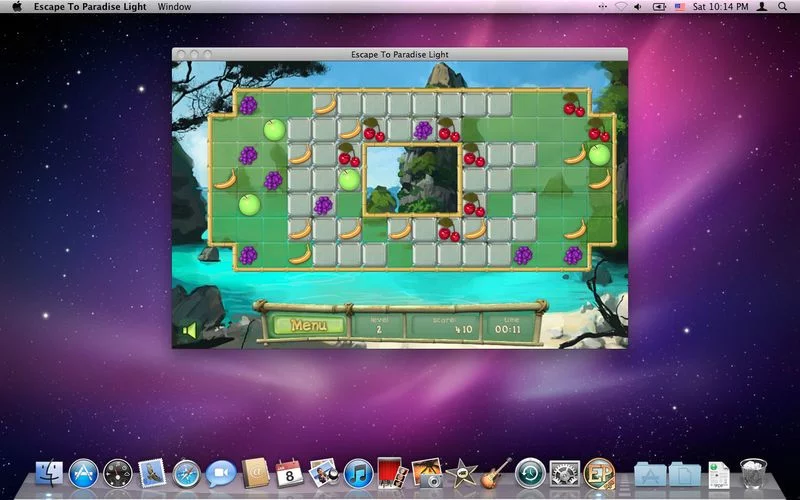This screenshot has height=500, width=800.
Task: Open iCal from the dock
Action: coord(289,473)
